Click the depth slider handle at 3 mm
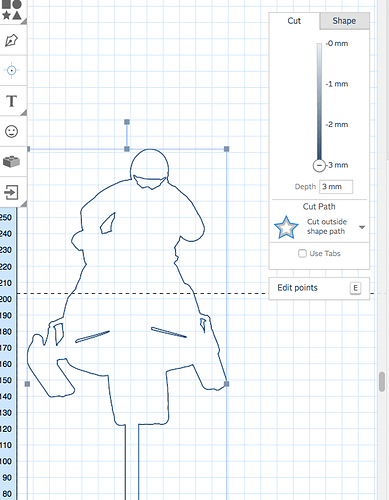The image size is (389, 500). tap(319, 165)
